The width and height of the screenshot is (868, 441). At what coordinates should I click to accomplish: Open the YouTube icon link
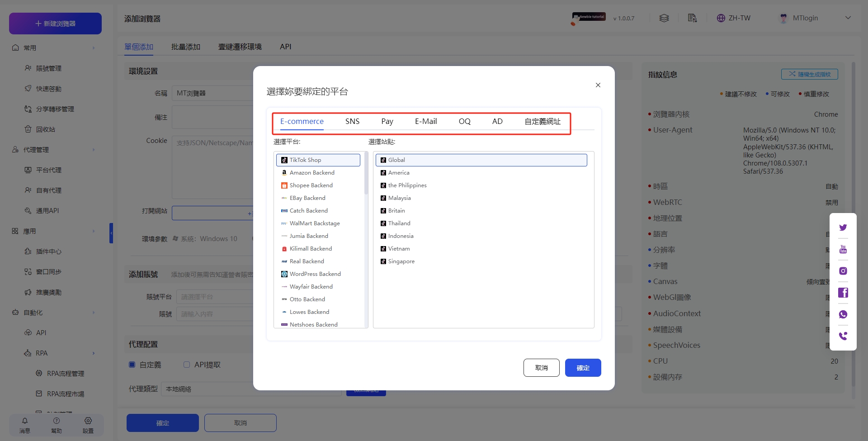(843, 249)
